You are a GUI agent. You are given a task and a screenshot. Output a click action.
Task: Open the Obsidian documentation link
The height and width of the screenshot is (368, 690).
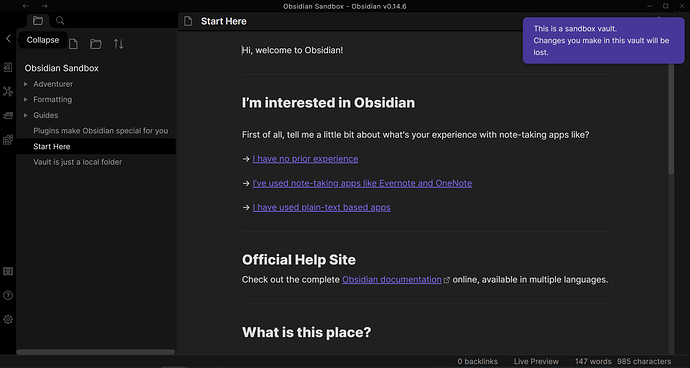[x=392, y=280]
